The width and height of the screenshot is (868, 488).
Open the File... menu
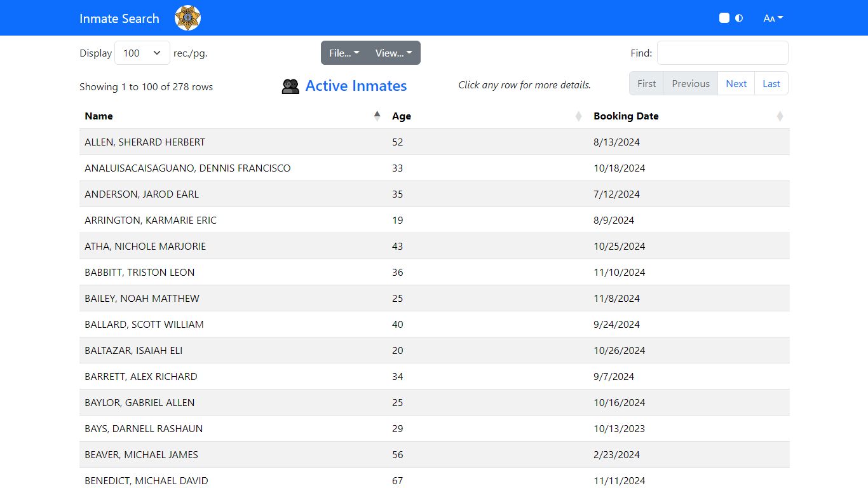pyautogui.click(x=344, y=53)
